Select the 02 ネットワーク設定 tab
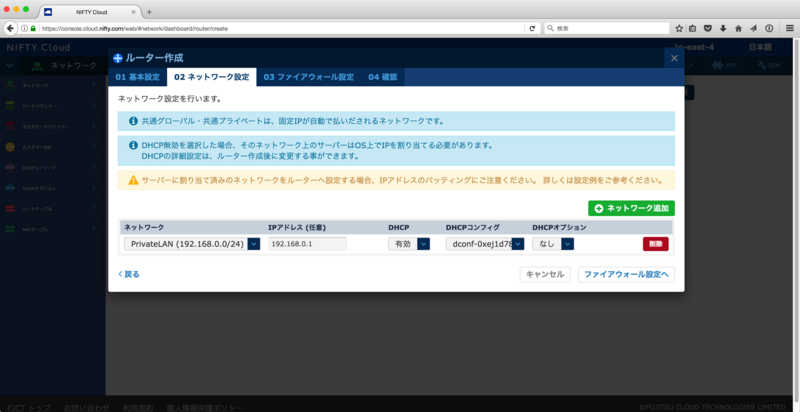Viewport: 800px width, 412px height. click(212, 77)
